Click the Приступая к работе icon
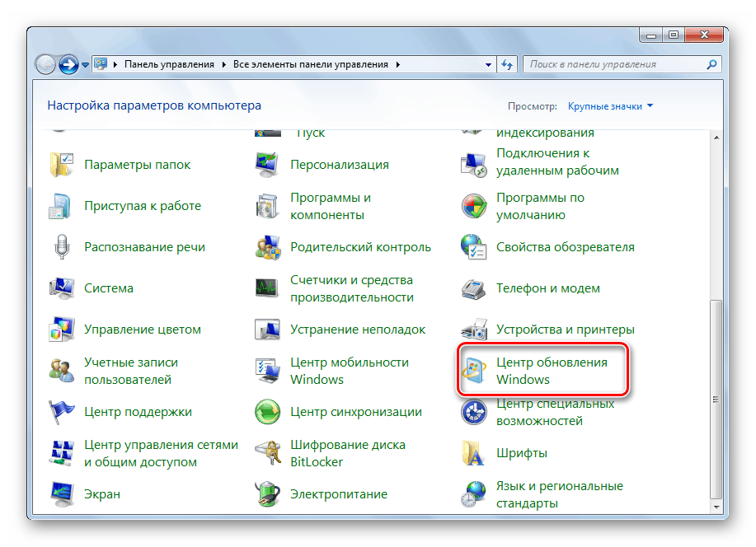Image resolution: width=756 pixels, height=547 pixels. point(60,206)
